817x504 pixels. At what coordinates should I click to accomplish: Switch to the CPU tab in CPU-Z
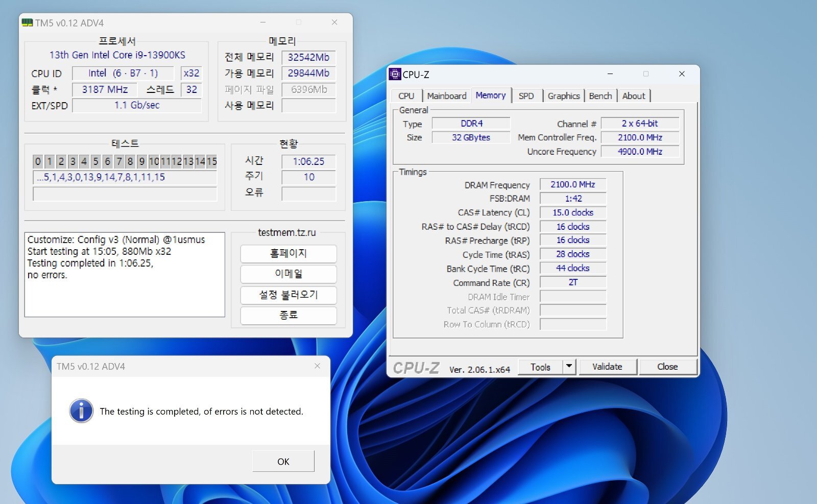click(x=406, y=96)
